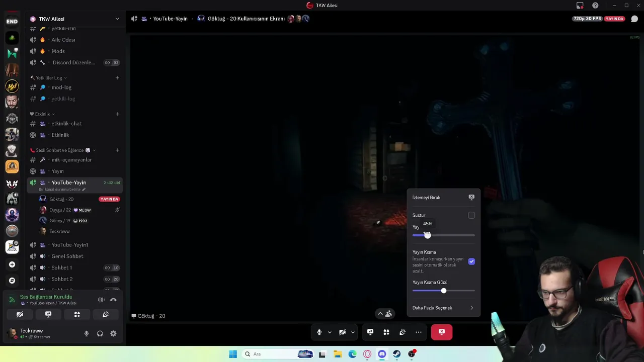Viewport: 644px width, 362px height.
Task: Uncheck the Yayın Kısma checkbox
Action: 471,261
